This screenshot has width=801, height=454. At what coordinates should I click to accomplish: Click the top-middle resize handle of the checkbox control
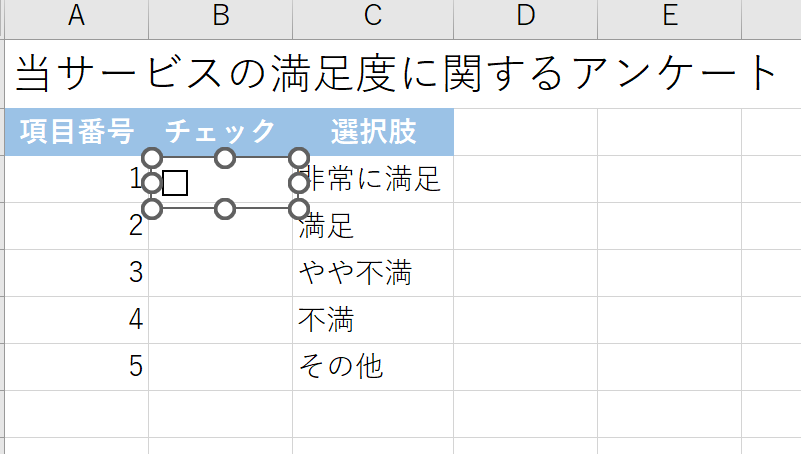225,158
